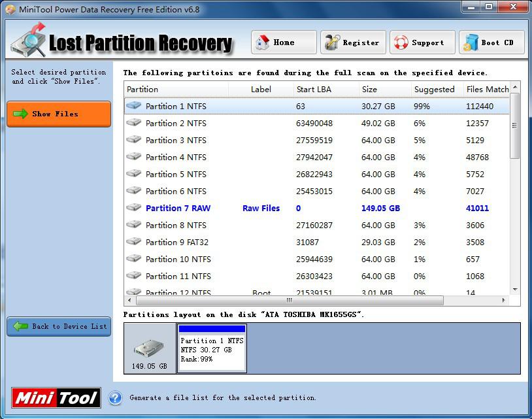Click the green arrow on Show Files
The width and height of the screenshot is (532, 419).
pyautogui.click(x=20, y=114)
